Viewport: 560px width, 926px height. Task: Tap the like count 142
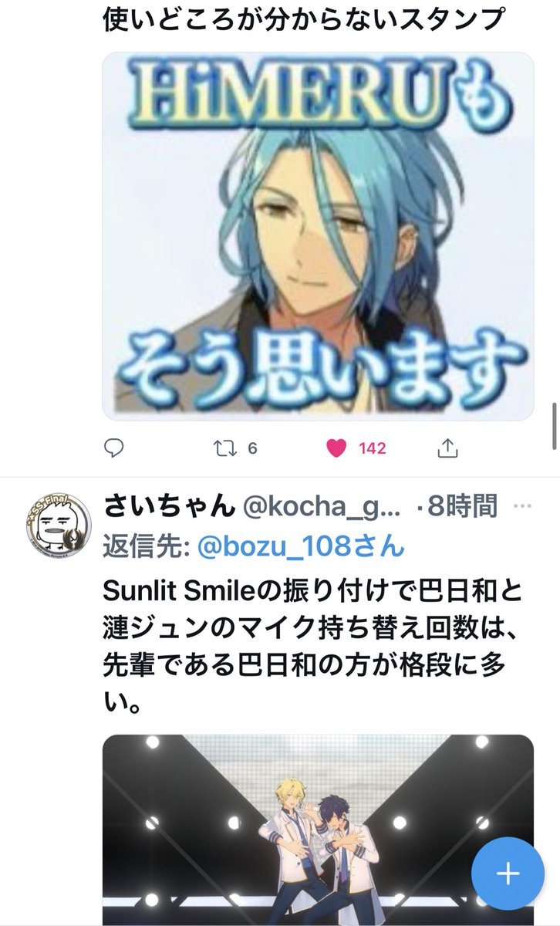(373, 448)
